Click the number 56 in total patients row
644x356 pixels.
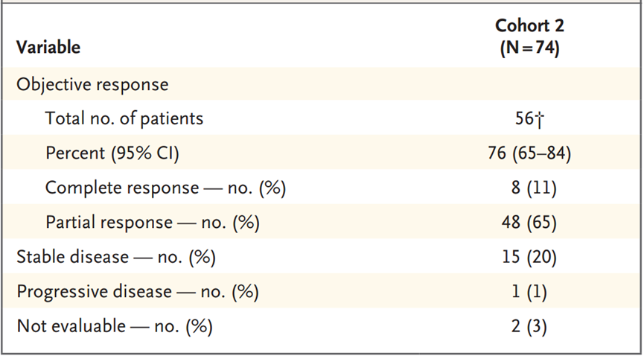click(523, 118)
